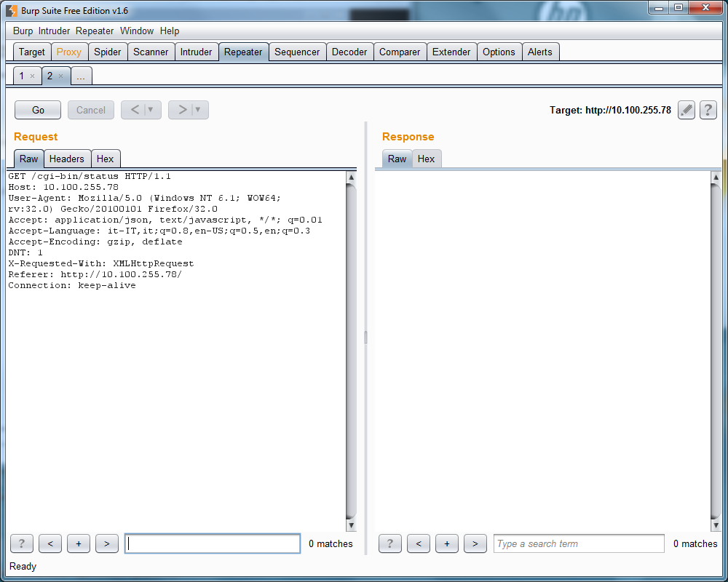The image size is (728, 582).
Task: Switch to the Intruder tool tab
Action: pos(196,52)
